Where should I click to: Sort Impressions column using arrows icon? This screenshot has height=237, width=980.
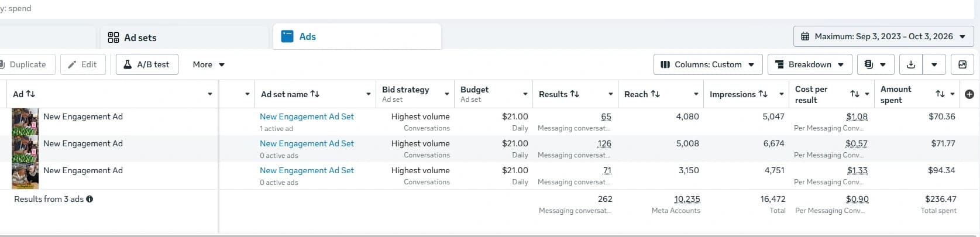coord(763,94)
